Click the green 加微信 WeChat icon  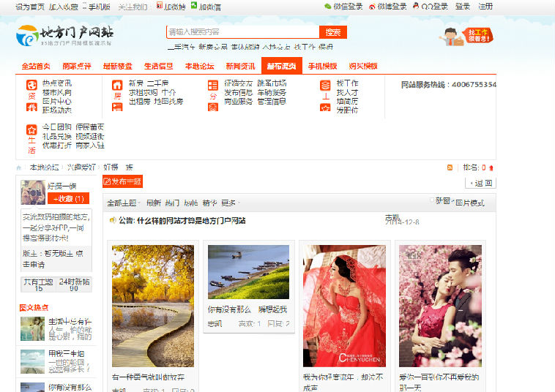[194, 5]
